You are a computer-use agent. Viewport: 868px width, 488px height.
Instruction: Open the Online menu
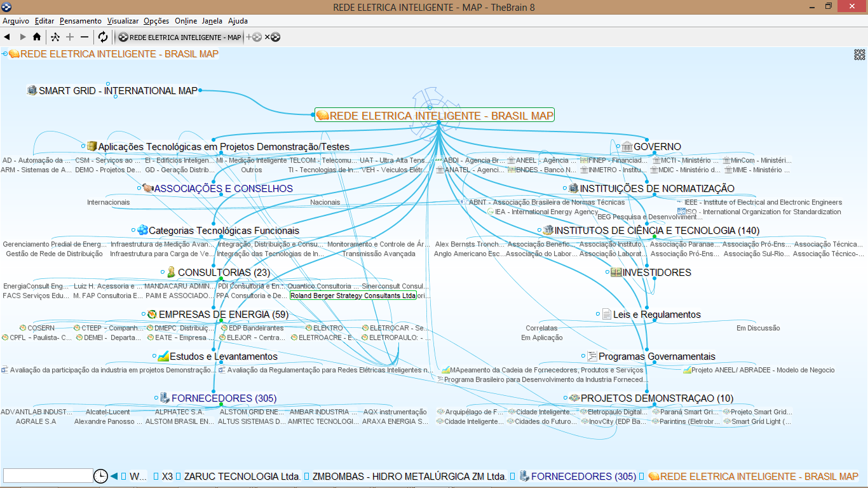tap(186, 21)
